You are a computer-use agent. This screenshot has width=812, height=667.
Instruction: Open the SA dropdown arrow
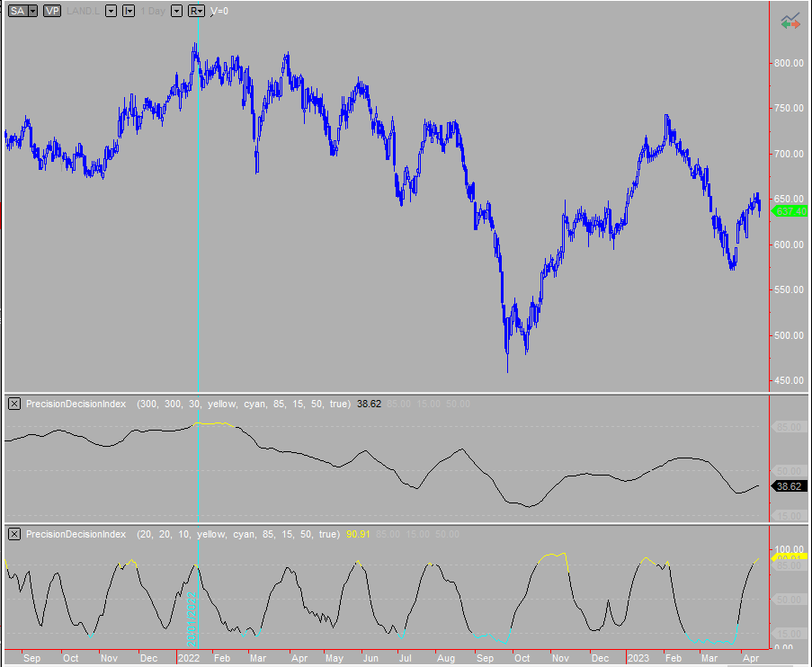click(x=31, y=11)
